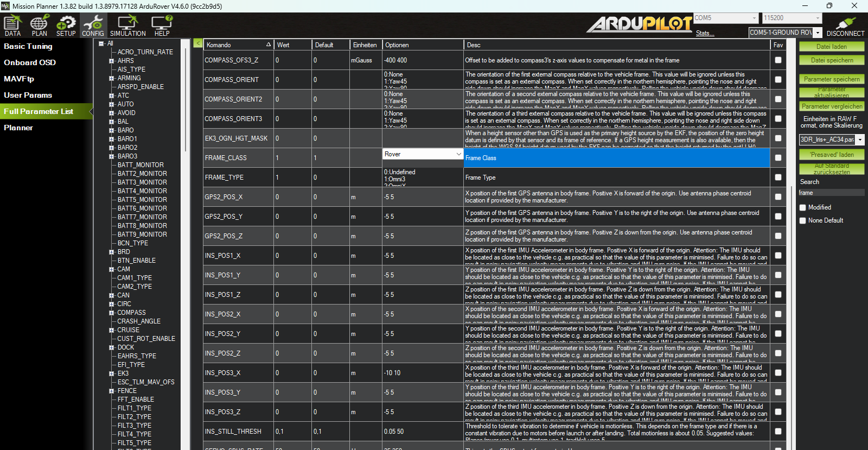Toggle favorite checkbox for FRAME_CLASS
The image size is (868, 450).
[778, 158]
